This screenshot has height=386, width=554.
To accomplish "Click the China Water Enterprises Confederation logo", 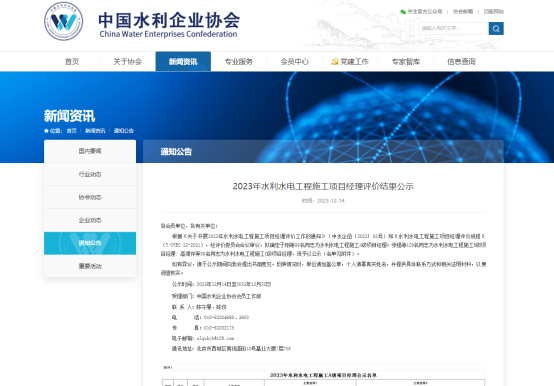I will [x=64, y=21].
